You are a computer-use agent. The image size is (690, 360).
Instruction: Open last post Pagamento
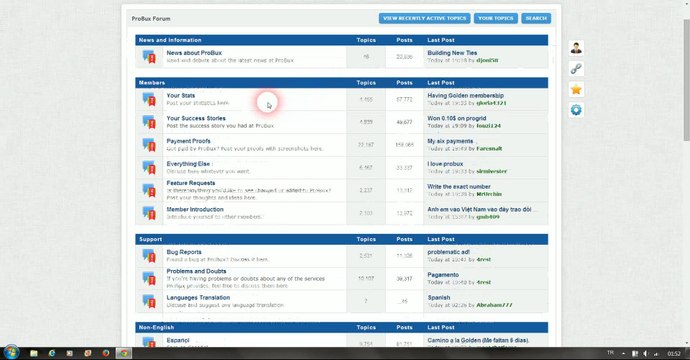(x=443, y=275)
